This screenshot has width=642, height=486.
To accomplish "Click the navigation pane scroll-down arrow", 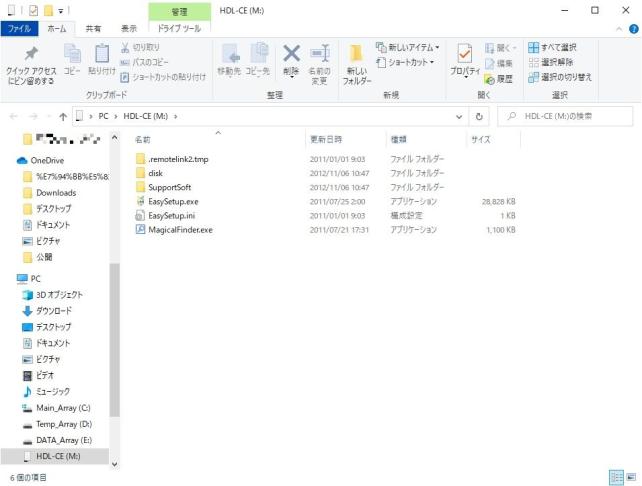I will [x=115, y=464].
